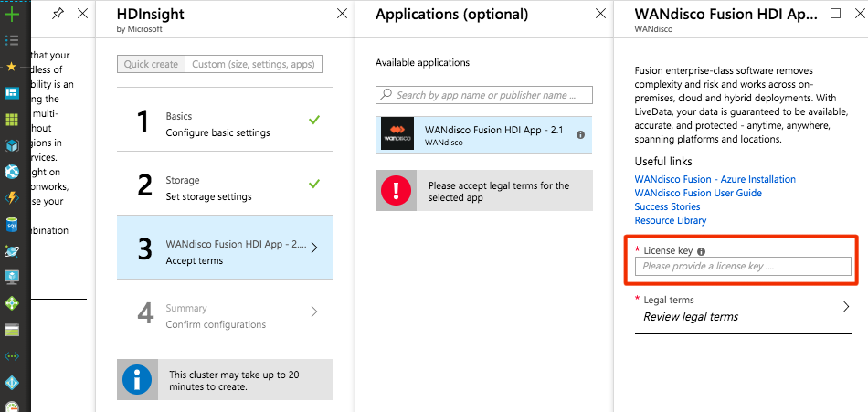
Task: Open the Dashboard icon in the sidebar
Action: click(12, 92)
